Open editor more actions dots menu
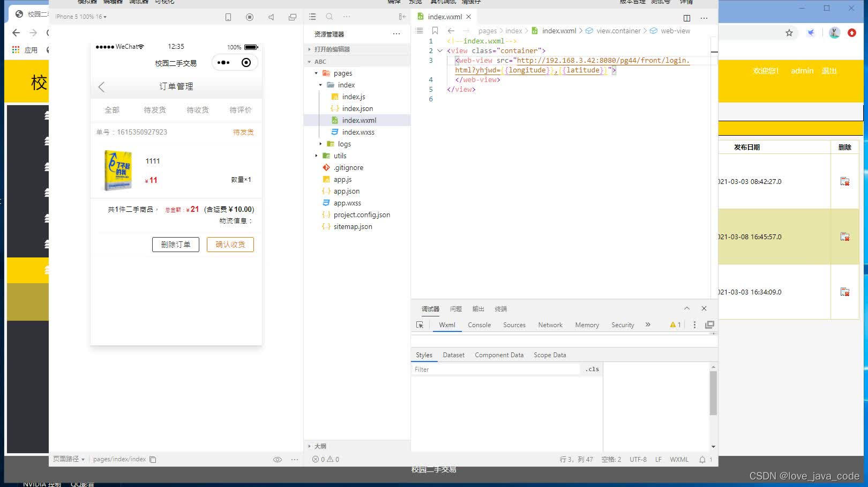This screenshot has width=868, height=487. (x=704, y=18)
